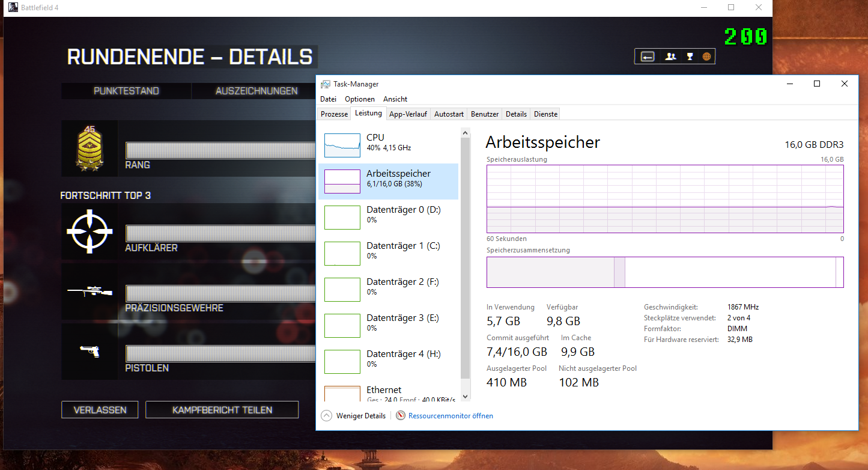Image resolution: width=868 pixels, height=470 pixels.
Task: Click the 5,7 GB In Verwendung value
Action: tap(503, 321)
